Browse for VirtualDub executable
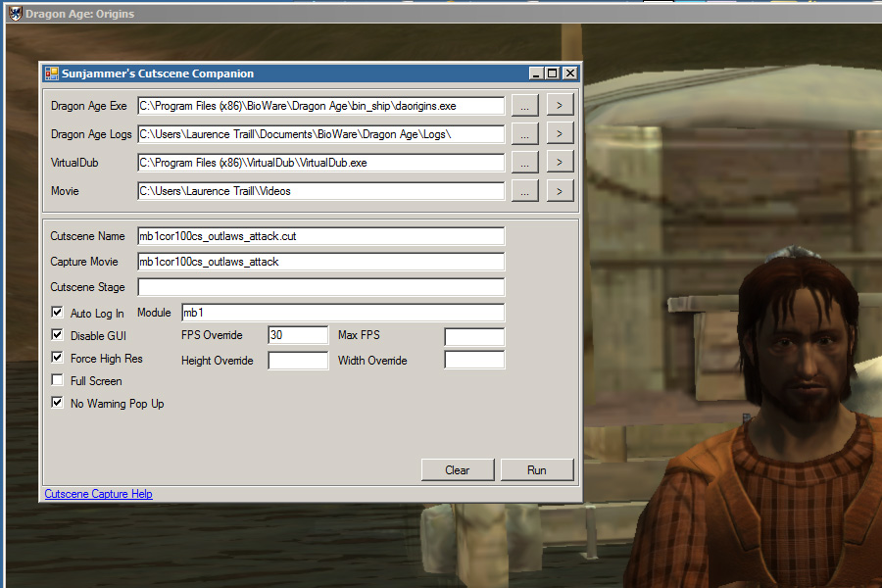 point(524,163)
